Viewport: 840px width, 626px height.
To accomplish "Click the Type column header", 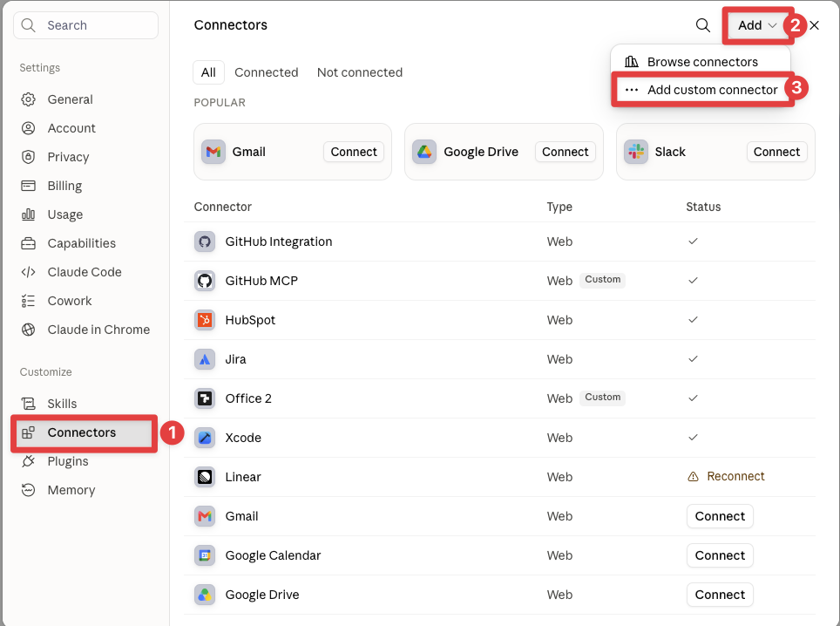I will click(x=559, y=207).
